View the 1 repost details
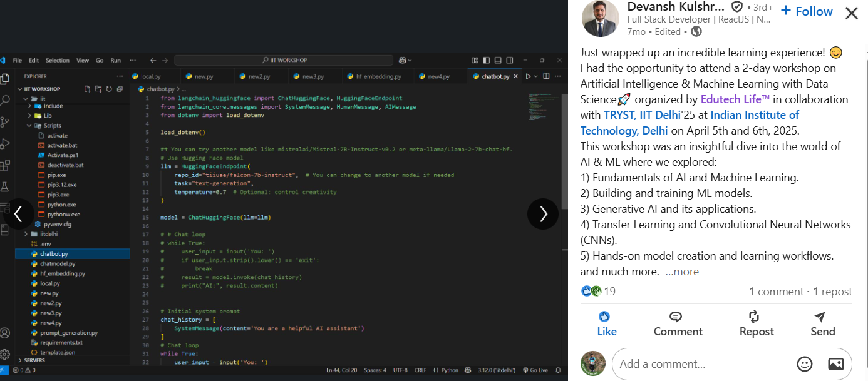The height and width of the screenshot is (381, 868). tap(832, 292)
